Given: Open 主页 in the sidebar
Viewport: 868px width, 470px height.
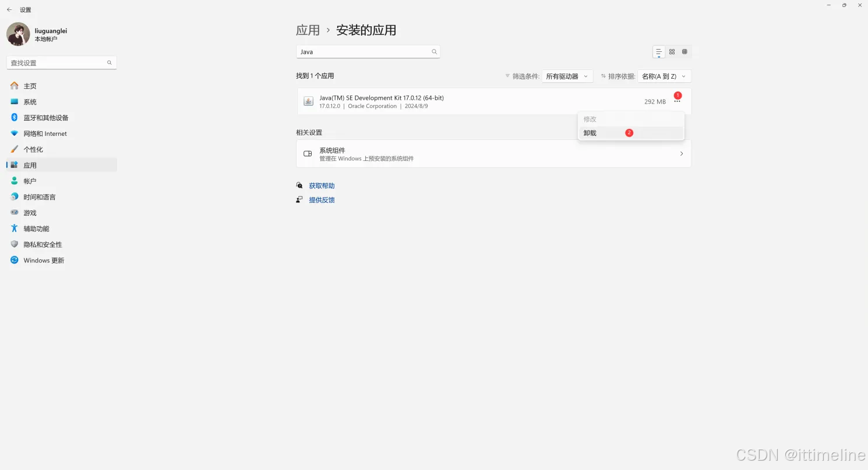Looking at the screenshot, I should [62, 86].
